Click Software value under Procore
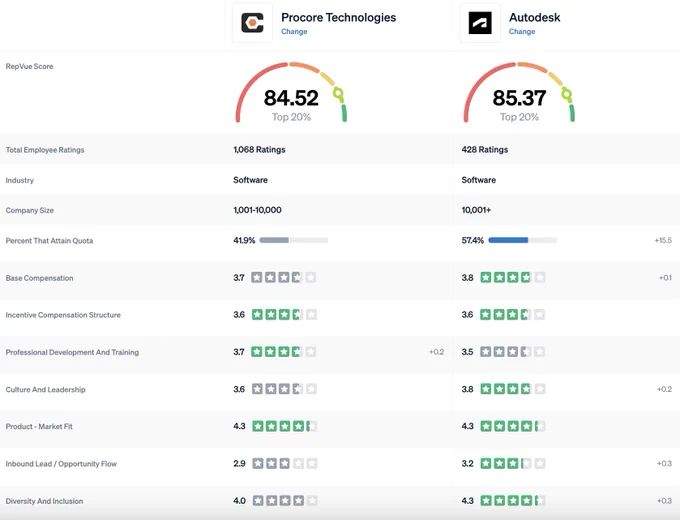This screenshot has height=520, width=680. click(250, 180)
